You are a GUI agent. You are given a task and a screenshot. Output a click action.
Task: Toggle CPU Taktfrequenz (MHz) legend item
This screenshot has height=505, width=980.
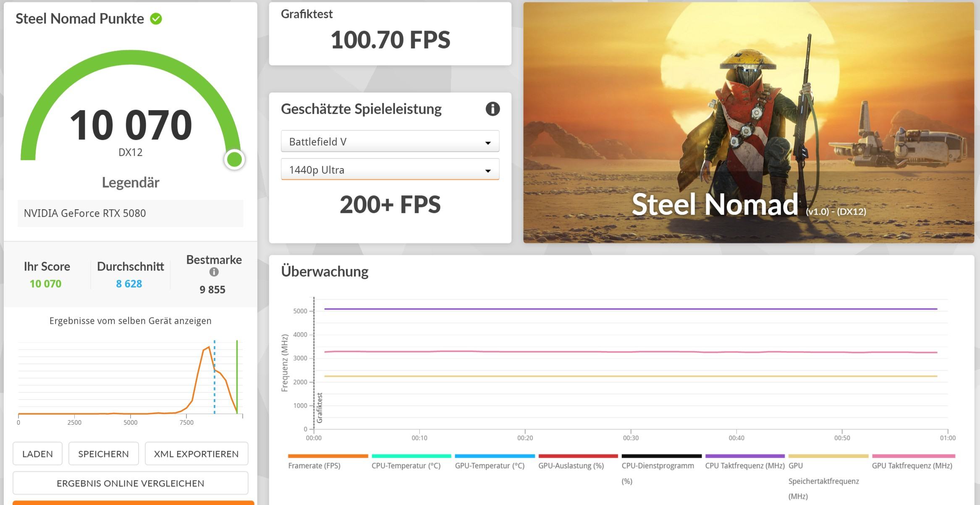pyautogui.click(x=744, y=466)
